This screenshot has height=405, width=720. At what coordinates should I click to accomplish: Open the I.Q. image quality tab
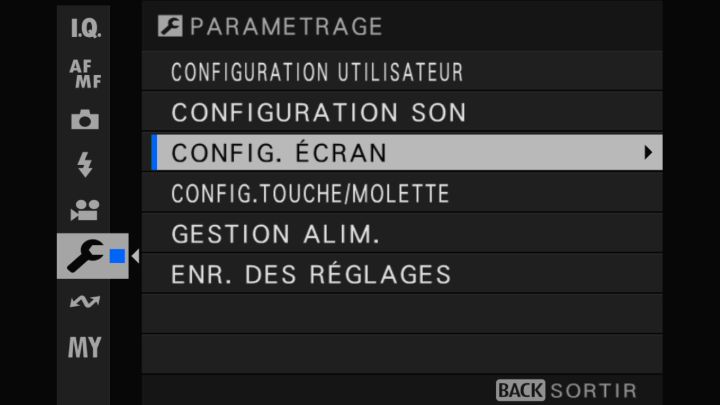[x=85, y=28]
